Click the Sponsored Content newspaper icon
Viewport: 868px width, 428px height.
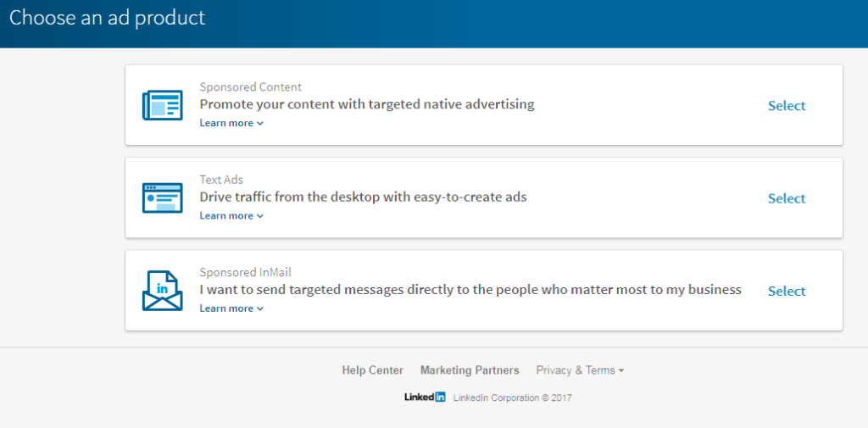point(162,104)
